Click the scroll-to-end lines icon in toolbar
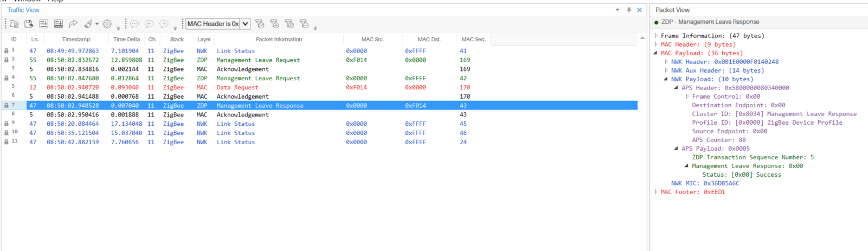The width and height of the screenshot is (868, 251). 44,24
